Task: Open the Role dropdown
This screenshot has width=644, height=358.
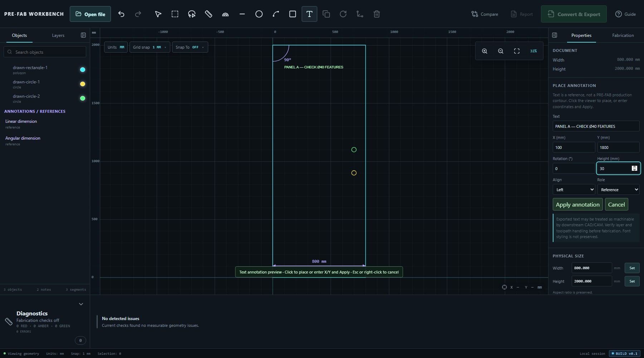Action: point(618,190)
